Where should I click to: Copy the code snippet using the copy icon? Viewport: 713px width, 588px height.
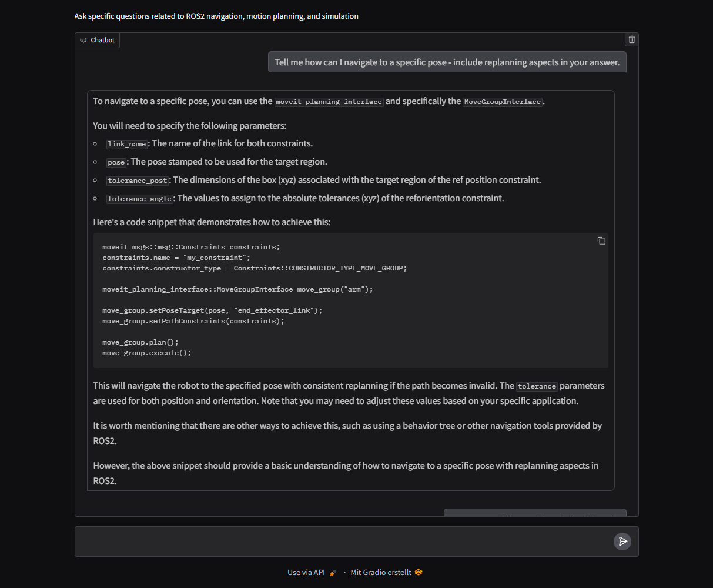pos(601,240)
